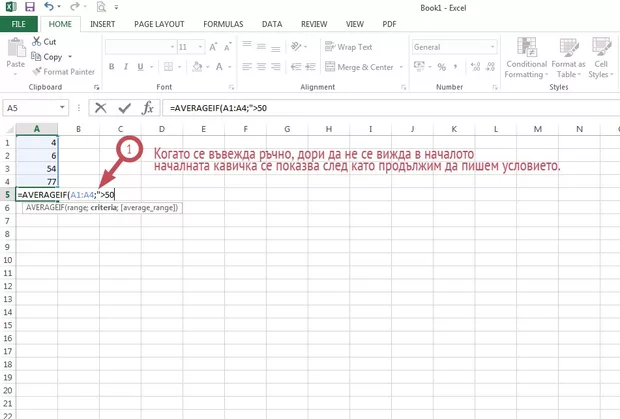Screen dimensions: 620x419
Task: Click the Decrease Decimal icon
Action: [490, 66]
